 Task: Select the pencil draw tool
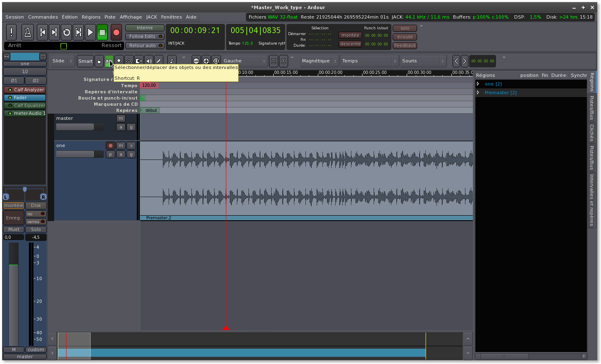[x=159, y=61]
